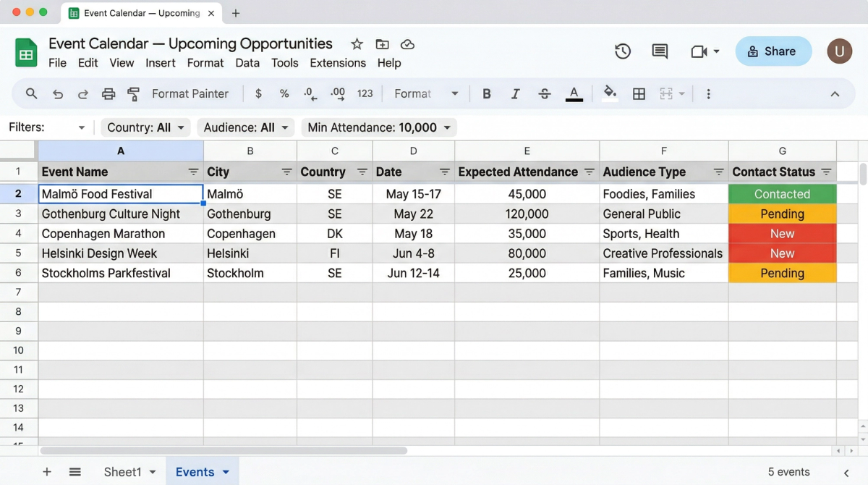This screenshot has width=868, height=485.
Task: Open the fill color paint bucket
Action: point(610,93)
